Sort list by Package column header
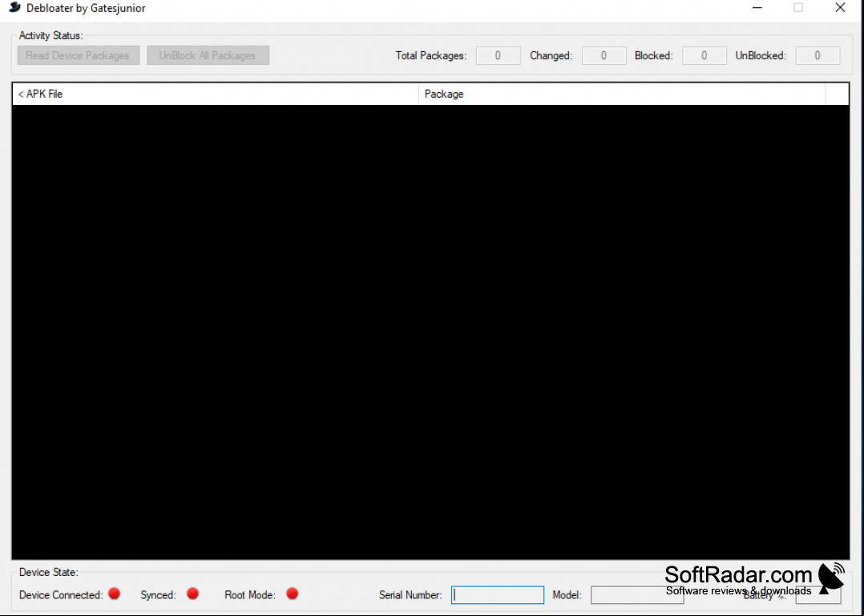Viewport: 864px width, 616px height. [622, 95]
